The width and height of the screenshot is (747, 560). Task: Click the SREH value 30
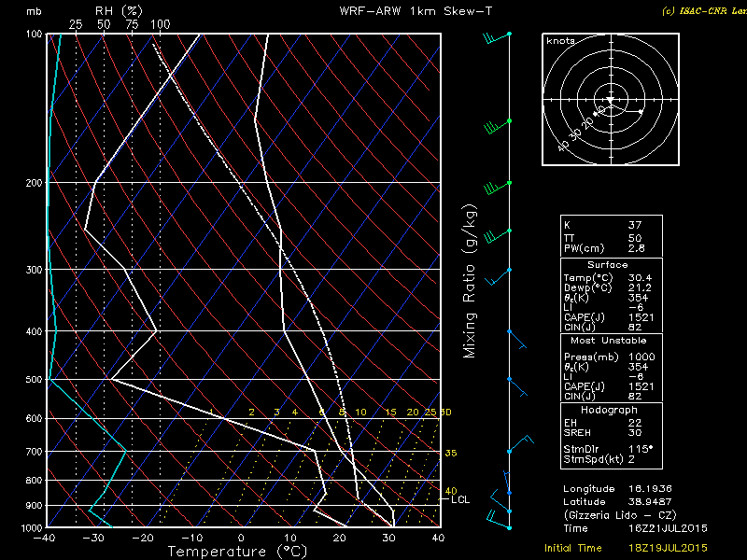coord(635,433)
